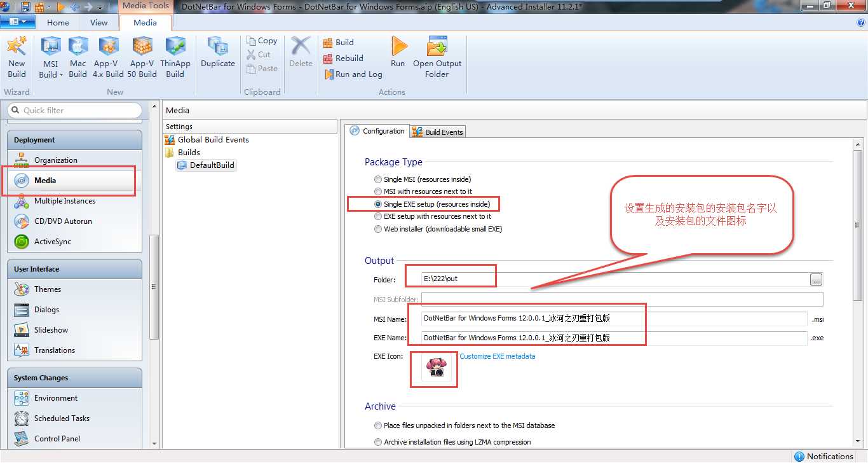
Task: Open the Output Folder
Action: click(x=437, y=57)
